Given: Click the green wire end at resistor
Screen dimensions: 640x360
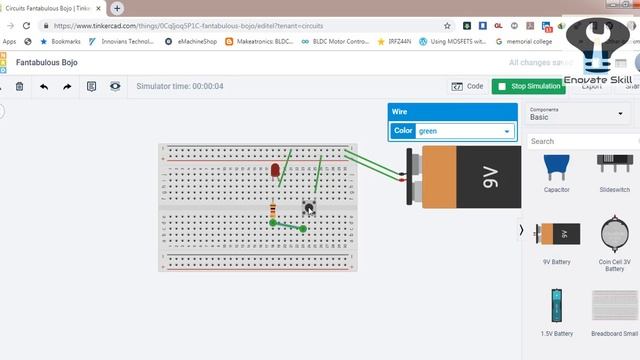Looking at the screenshot, I should [x=273, y=222].
